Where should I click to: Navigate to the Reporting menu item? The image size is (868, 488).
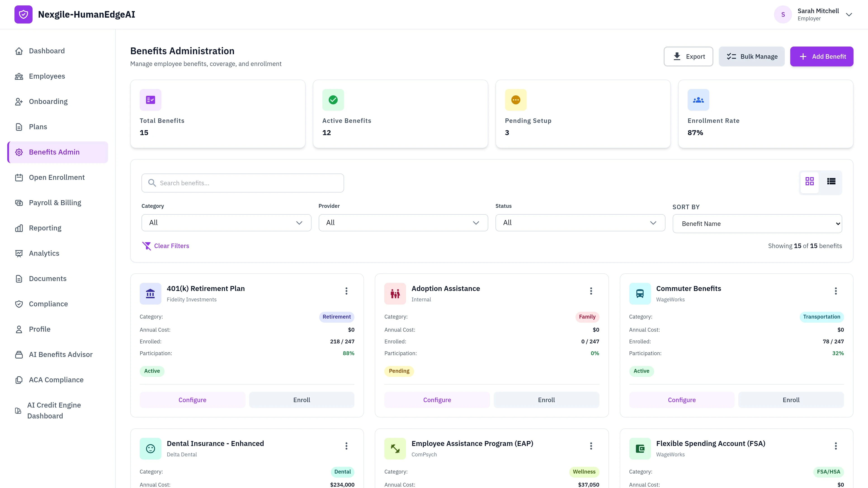[45, 228]
